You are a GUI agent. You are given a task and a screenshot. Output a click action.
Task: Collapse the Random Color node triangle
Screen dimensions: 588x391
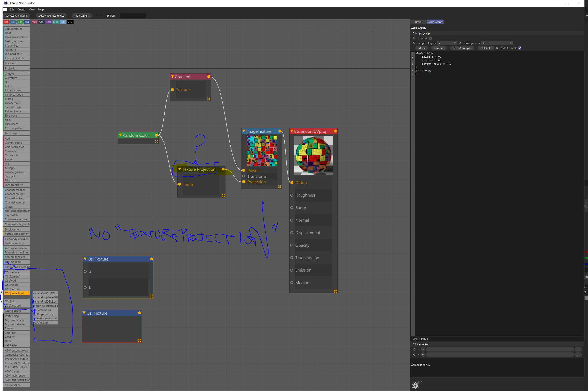pyautogui.click(x=120, y=135)
